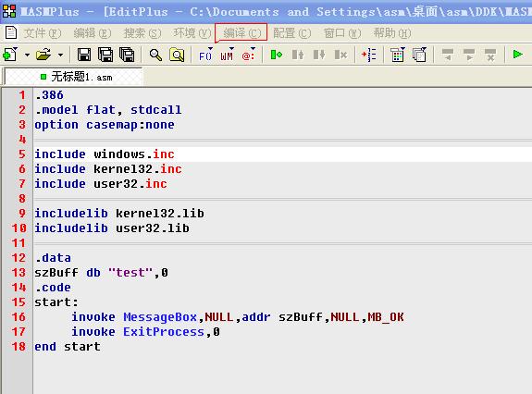Click the document icon left of 文件 menu
532x394 pixels.
[11, 32]
